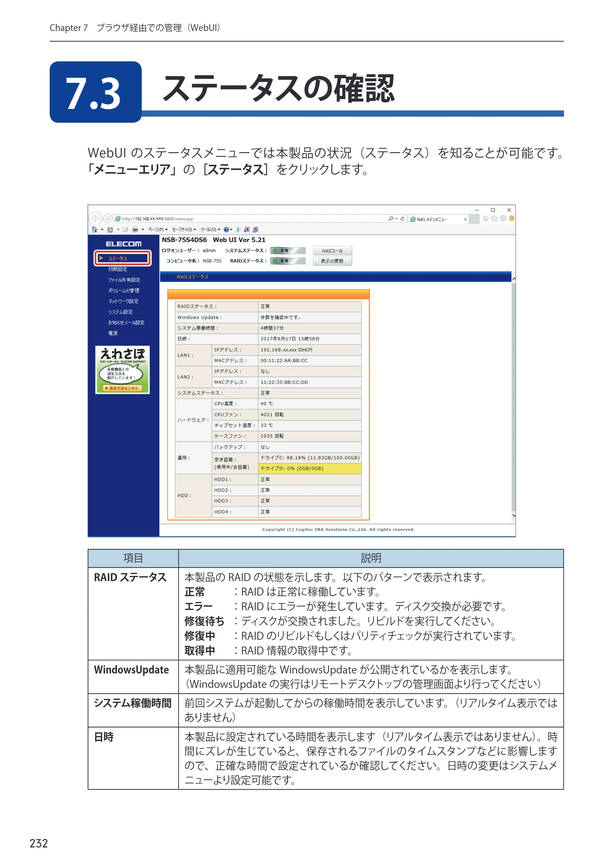The height and width of the screenshot is (868, 614).
Task: Click the ELECOM logo in the sidebar
Action: pyautogui.click(x=124, y=244)
